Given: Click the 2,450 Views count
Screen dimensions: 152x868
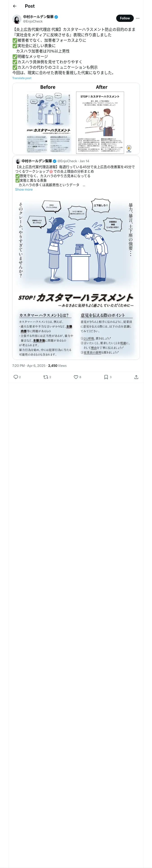Looking at the screenshot, I should [57, 365].
